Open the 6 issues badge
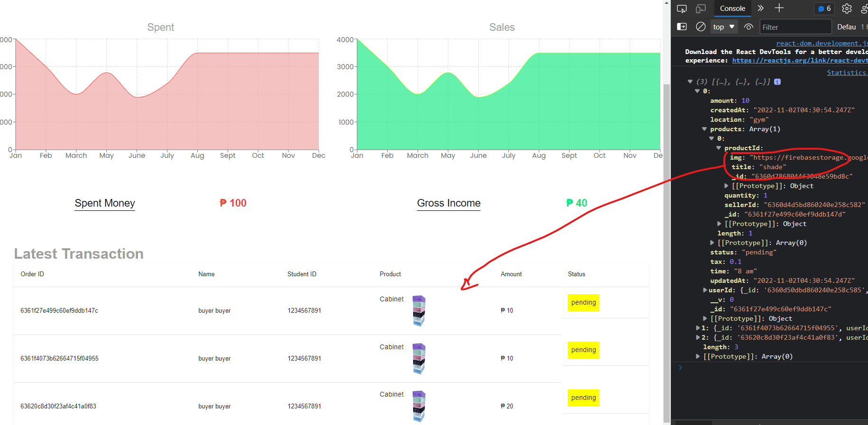This screenshot has width=868, height=425. click(x=824, y=9)
